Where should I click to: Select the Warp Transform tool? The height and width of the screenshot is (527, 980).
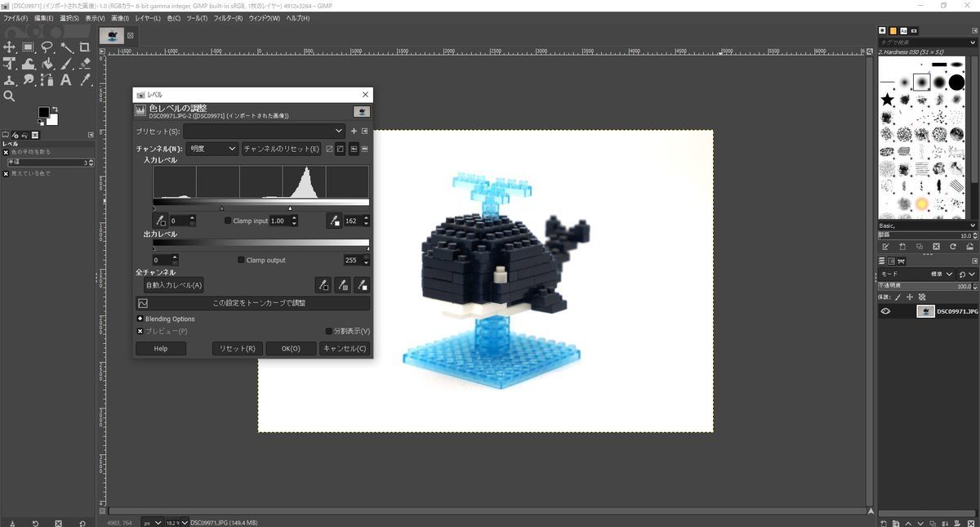coord(29,64)
